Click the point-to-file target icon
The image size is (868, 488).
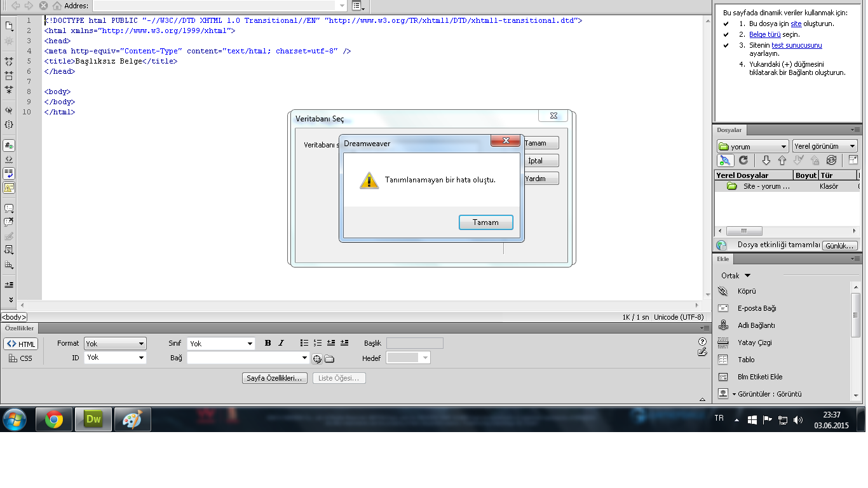(x=317, y=358)
